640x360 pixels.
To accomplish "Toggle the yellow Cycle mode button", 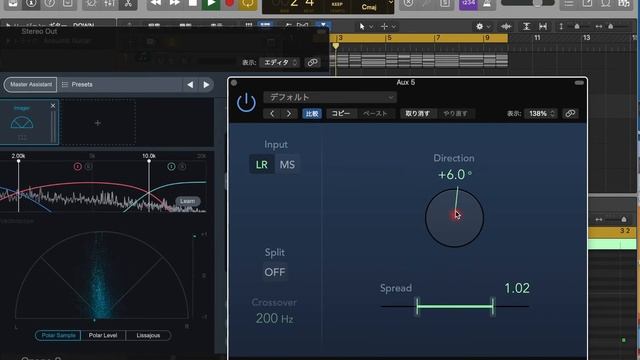I will point(248,4).
